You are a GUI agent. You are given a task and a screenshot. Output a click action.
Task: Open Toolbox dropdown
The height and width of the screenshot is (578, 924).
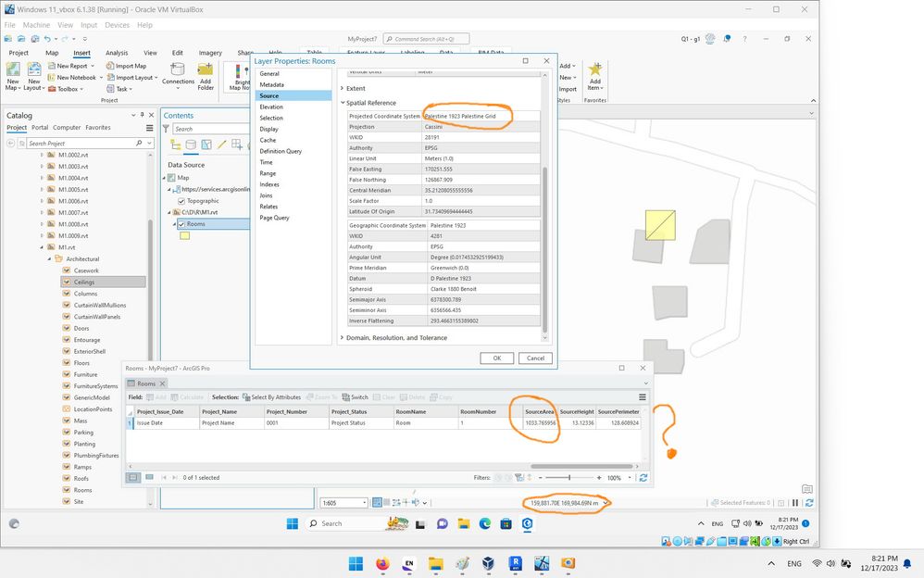81,89
